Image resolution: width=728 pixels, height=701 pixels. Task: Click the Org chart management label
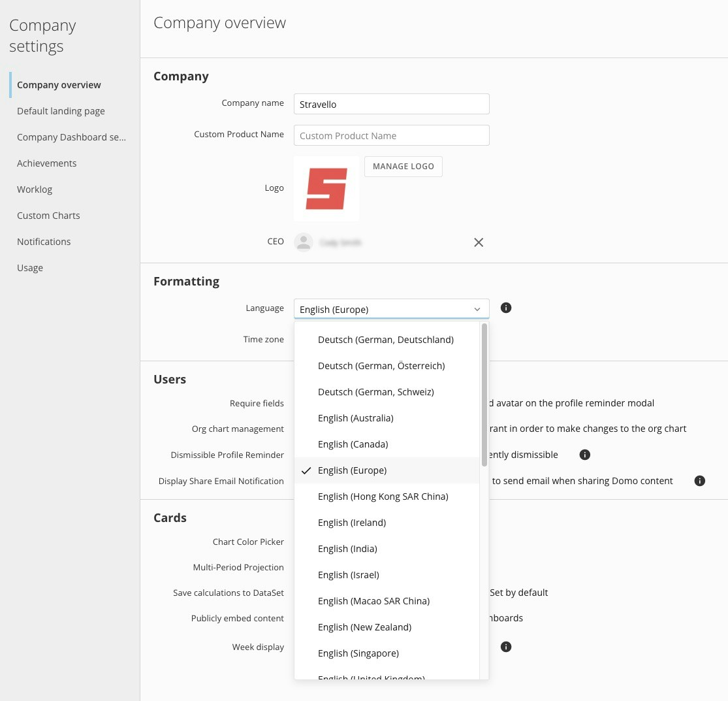[x=238, y=429]
